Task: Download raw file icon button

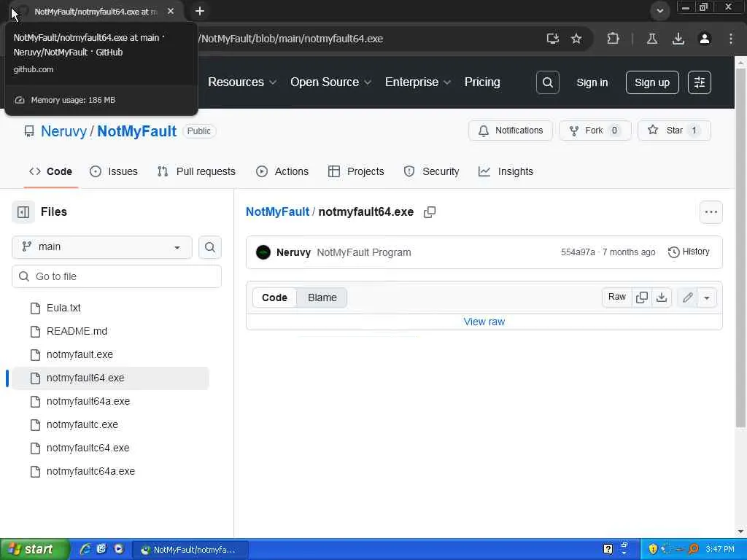Action: [661, 297]
